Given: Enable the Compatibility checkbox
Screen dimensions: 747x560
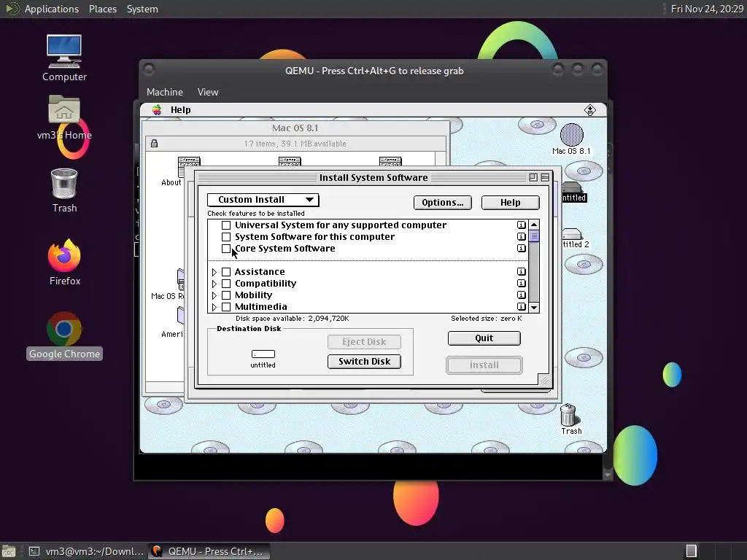Looking at the screenshot, I should (226, 284).
